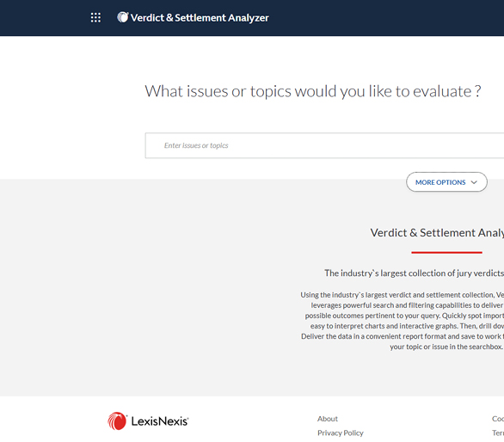The image size is (504, 442).
Task: Click the red divider line under the heading
Action: point(446,253)
